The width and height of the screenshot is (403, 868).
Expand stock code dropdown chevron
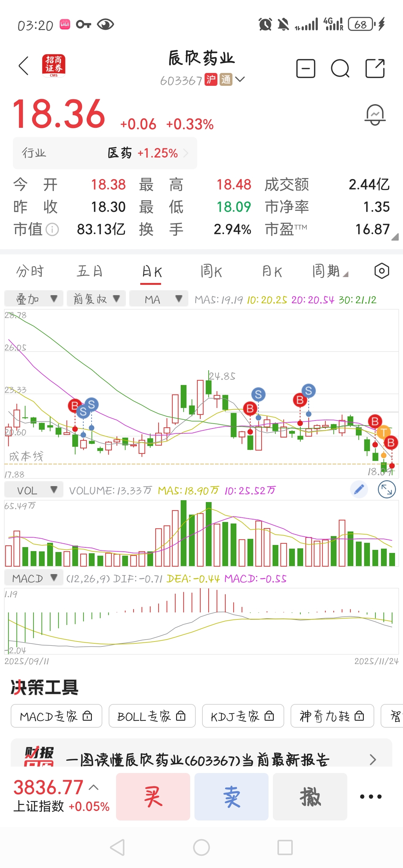pyautogui.click(x=240, y=79)
